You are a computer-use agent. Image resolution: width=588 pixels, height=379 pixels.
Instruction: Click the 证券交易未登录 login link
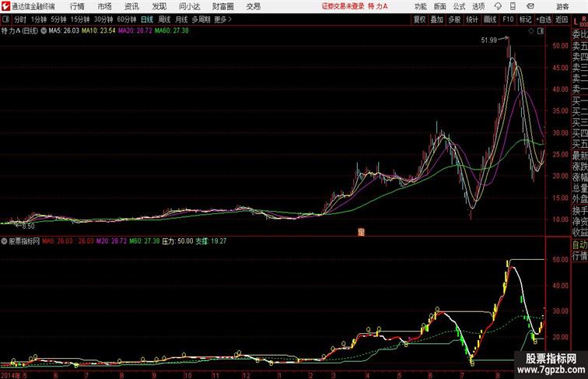(343, 6)
